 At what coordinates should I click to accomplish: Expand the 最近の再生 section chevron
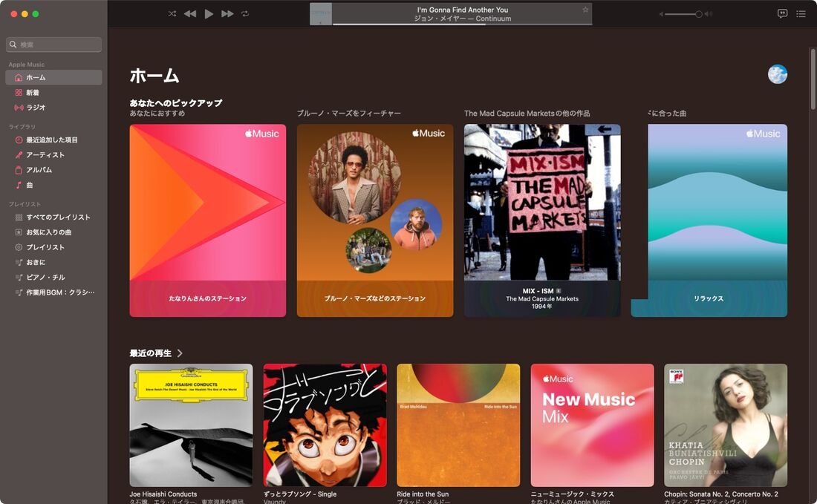point(180,353)
